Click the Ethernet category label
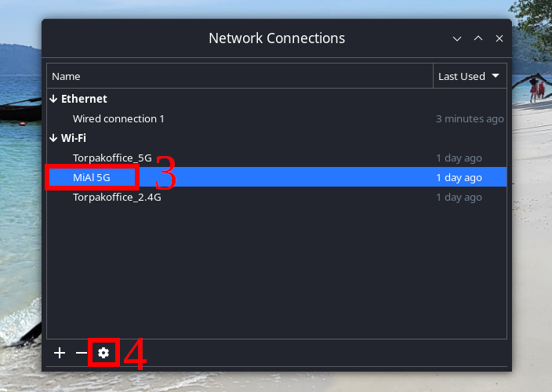 (84, 99)
